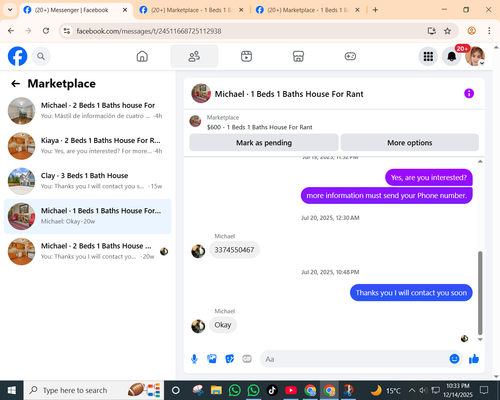Open account profile picture menu
The width and height of the screenshot is (500, 400).
point(475,56)
